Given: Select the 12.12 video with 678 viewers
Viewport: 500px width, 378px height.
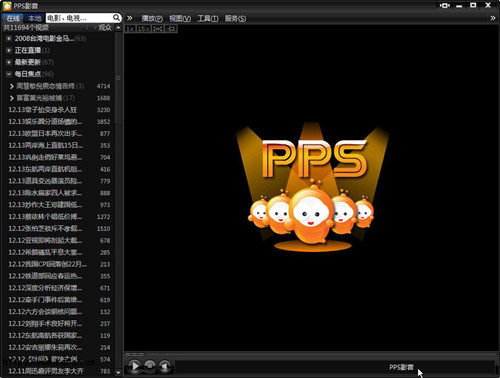Looking at the screenshot, I should coord(59,240).
